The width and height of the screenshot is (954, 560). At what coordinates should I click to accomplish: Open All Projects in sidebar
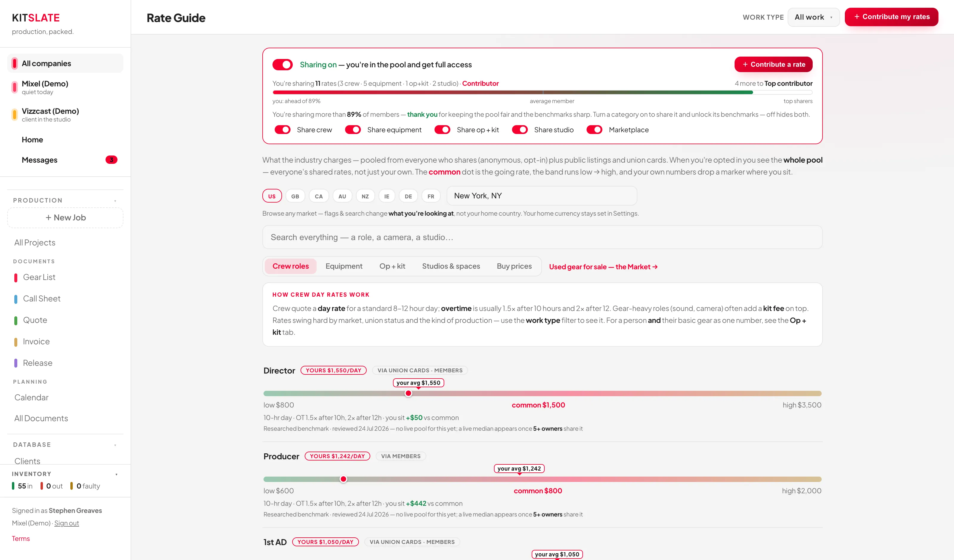click(35, 243)
